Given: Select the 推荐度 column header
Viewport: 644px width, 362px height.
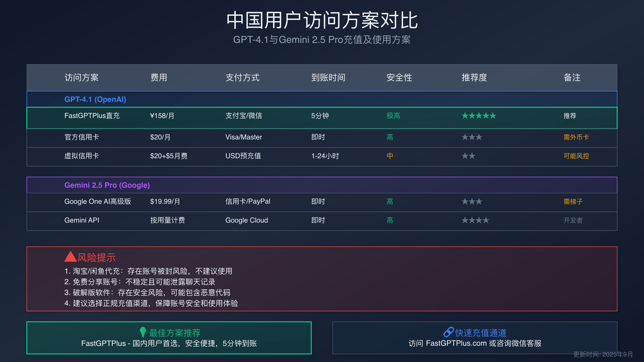Looking at the screenshot, I should (x=474, y=77).
